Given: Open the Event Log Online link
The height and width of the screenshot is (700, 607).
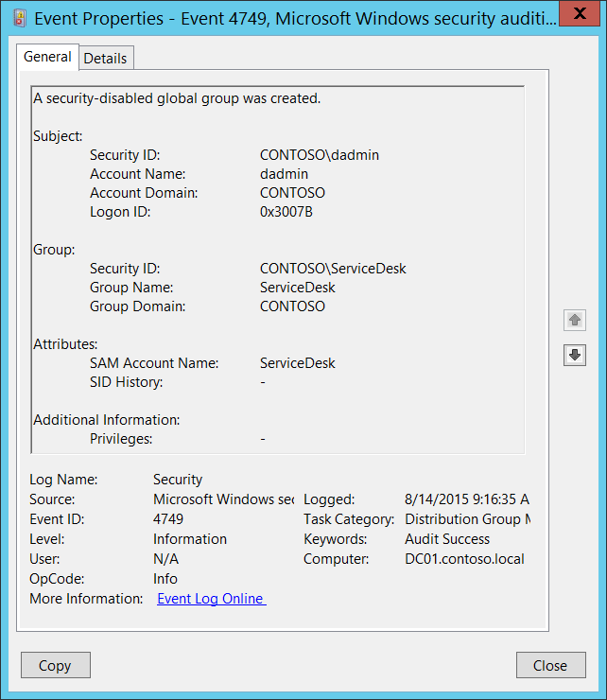Looking at the screenshot, I should [211, 599].
